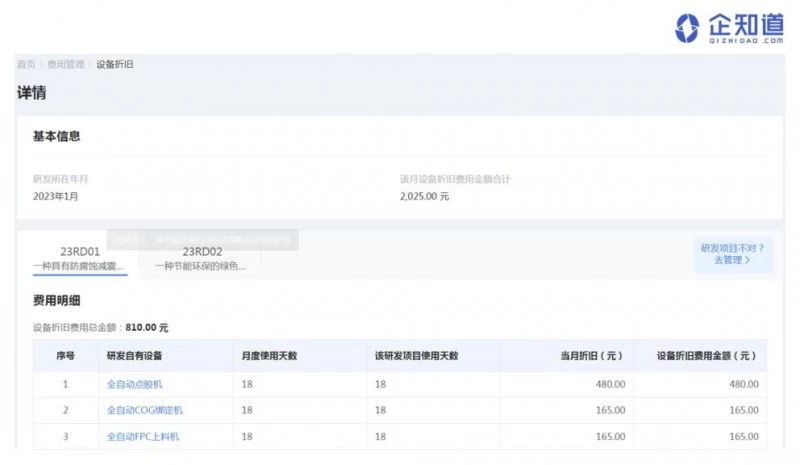The width and height of the screenshot is (800, 465).
Task: Click 去管理 chevron link
Action: 731,260
